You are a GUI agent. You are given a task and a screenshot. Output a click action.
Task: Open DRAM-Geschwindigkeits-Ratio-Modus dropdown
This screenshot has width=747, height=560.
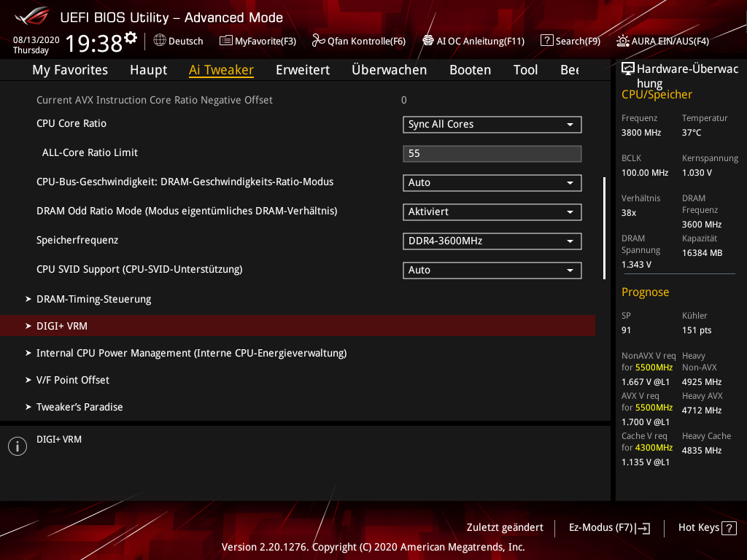coord(492,183)
